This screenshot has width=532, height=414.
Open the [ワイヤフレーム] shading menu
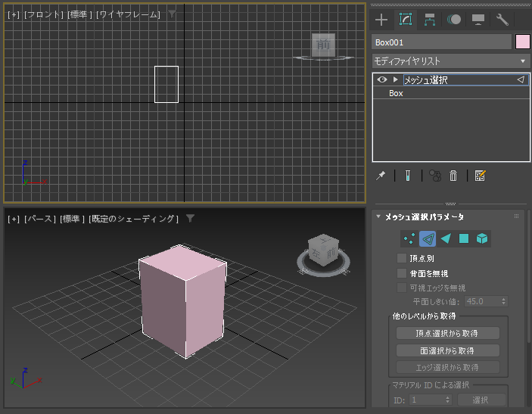(x=128, y=14)
